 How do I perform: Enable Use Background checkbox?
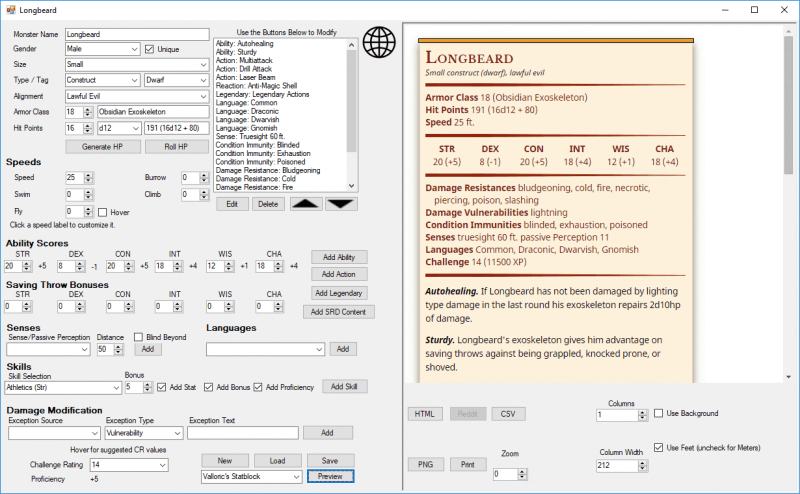click(658, 413)
